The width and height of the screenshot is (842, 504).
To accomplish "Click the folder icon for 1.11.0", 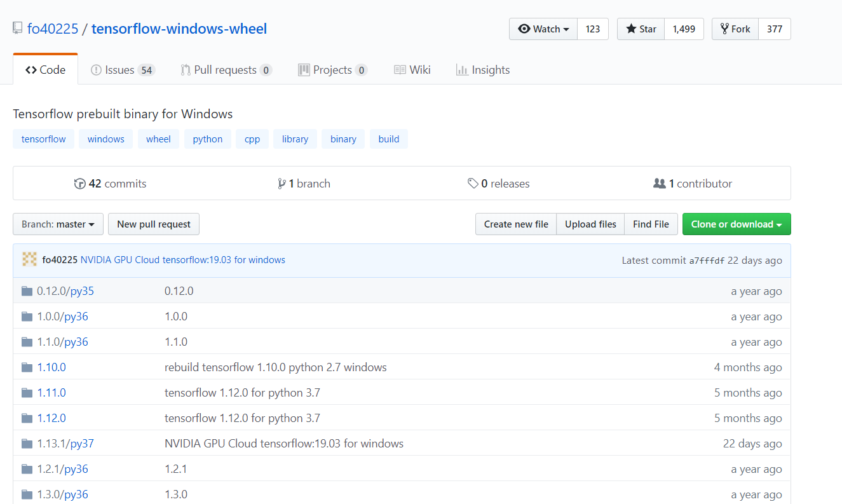I will (x=27, y=393).
